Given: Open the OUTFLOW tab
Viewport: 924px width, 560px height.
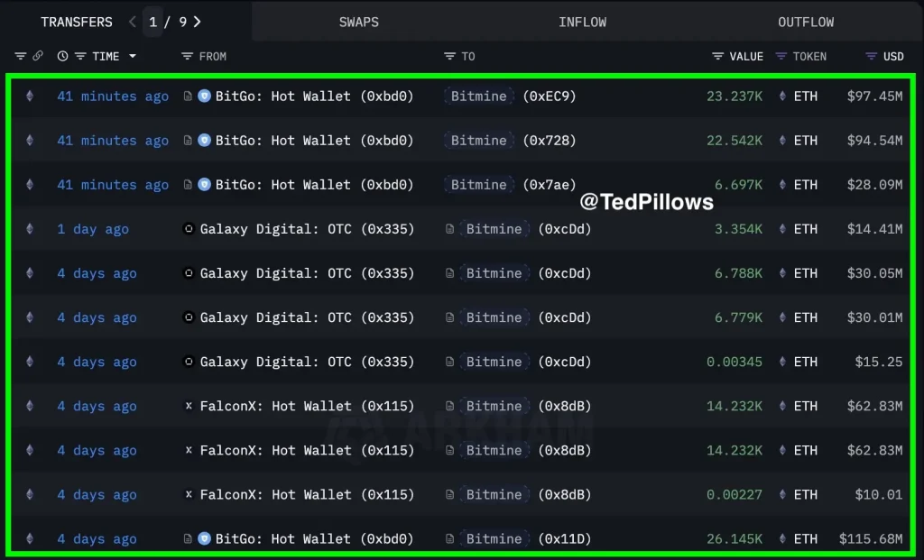Looking at the screenshot, I should [806, 22].
